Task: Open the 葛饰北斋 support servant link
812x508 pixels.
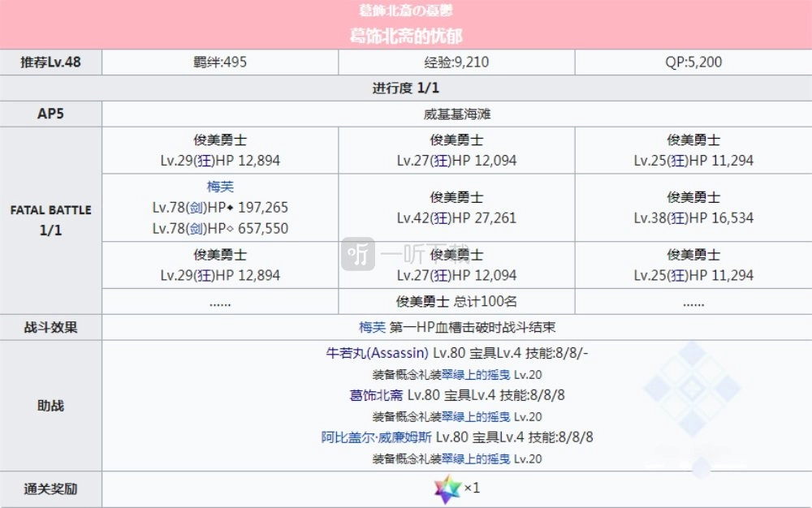Action: tap(376, 395)
